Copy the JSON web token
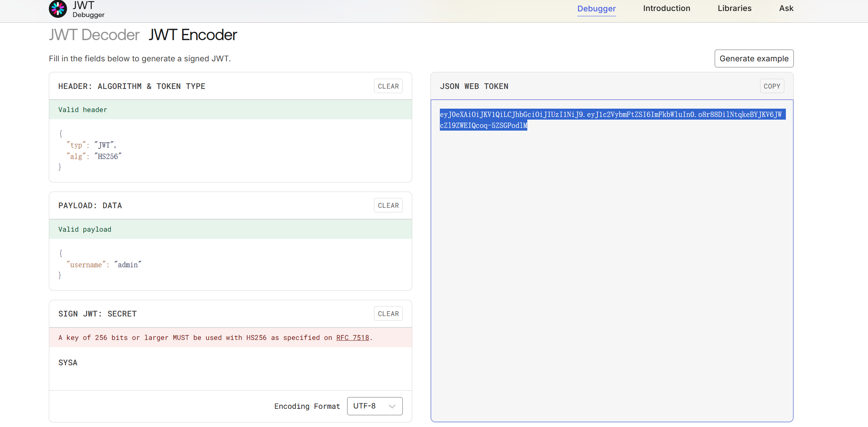 771,86
